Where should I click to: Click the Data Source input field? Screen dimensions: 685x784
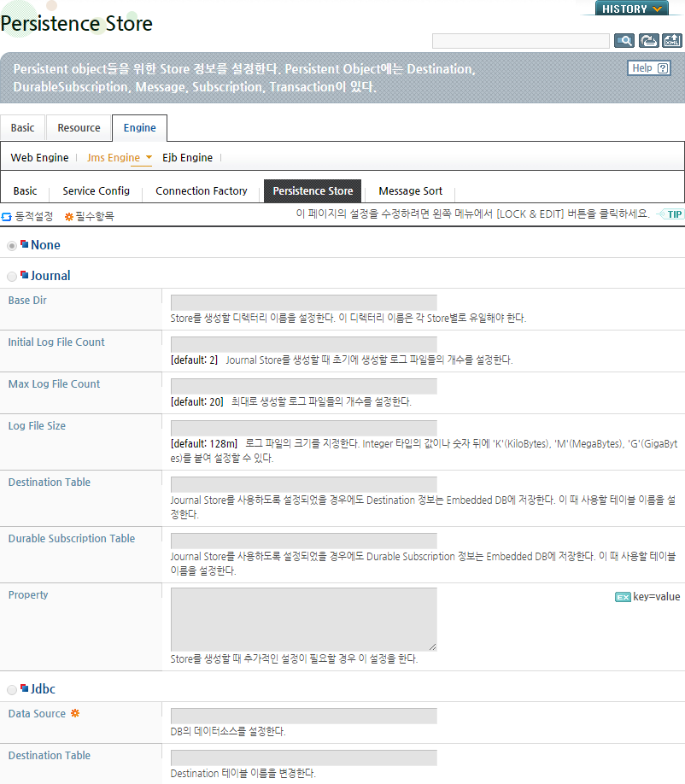click(x=303, y=716)
